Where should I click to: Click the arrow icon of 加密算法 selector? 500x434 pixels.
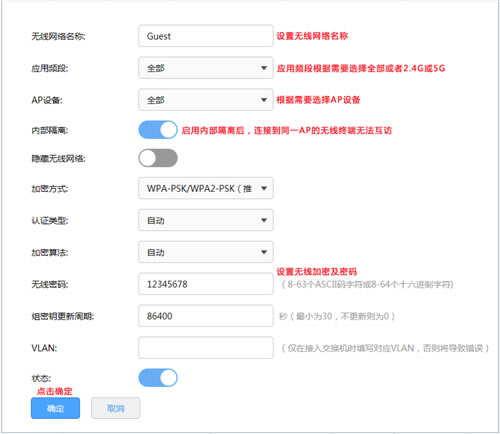coord(264,252)
